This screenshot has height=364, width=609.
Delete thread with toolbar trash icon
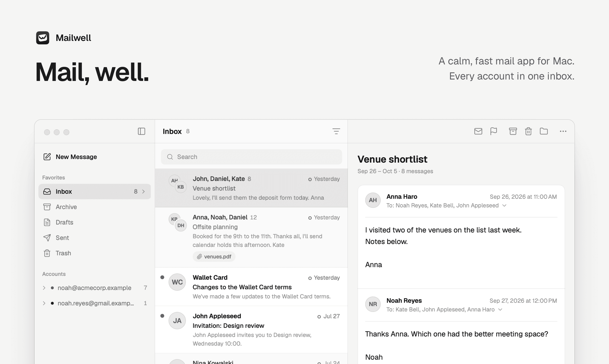[528, 131]
